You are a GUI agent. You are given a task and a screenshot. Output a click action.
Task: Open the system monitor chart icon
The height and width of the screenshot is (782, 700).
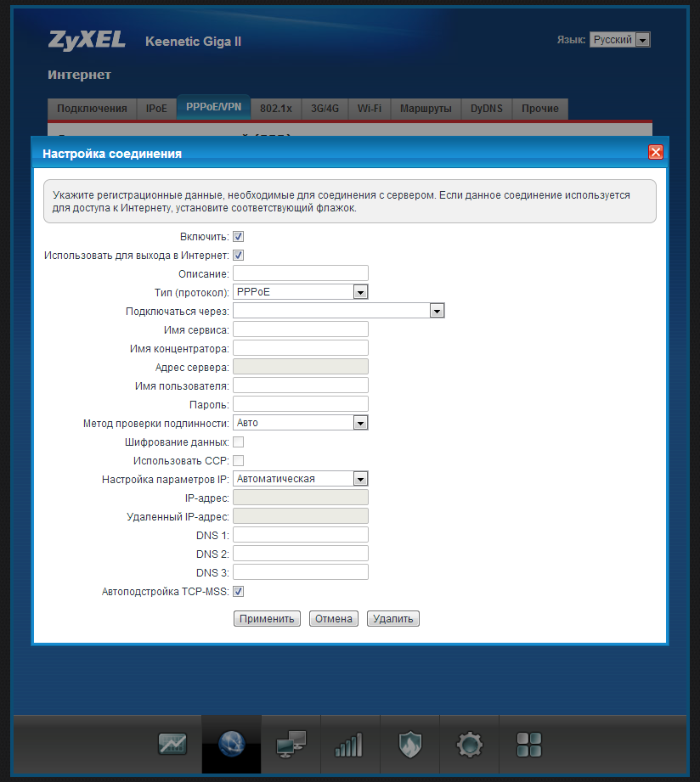(x=172, y=744)
